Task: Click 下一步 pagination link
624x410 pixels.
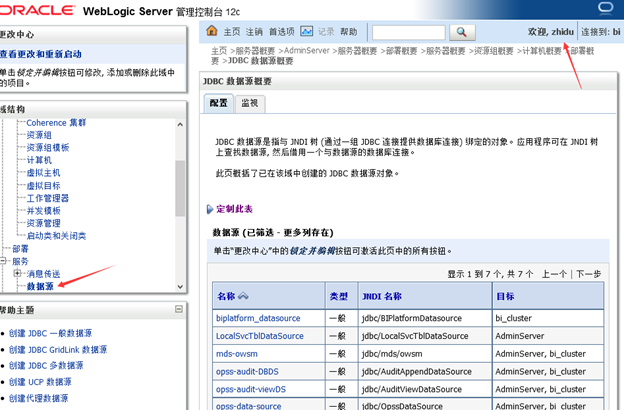Action: pyautogui.click(x=589, y=274)
